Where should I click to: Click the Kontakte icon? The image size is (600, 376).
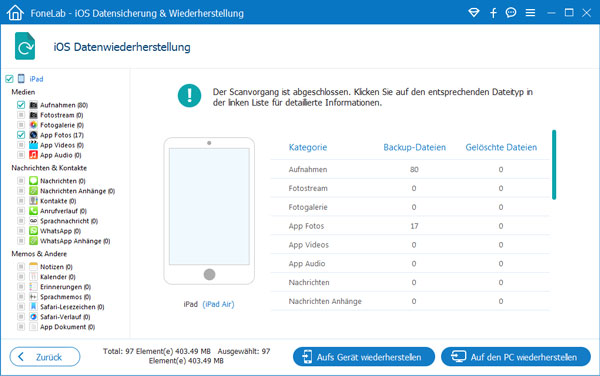point(34,200)
